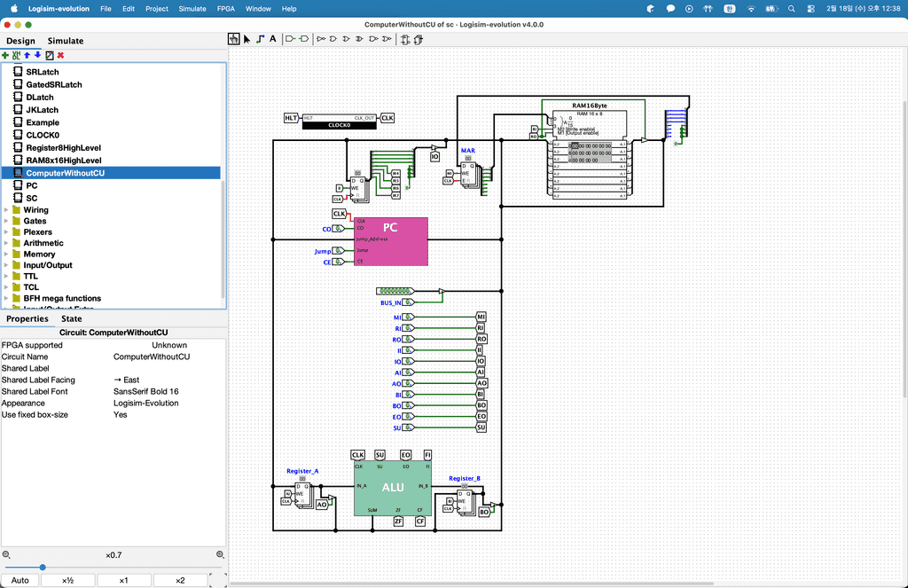Pick the NOT gate tool
Image resolution: width=908 pixels, height=588 pixels.
click(x=321, y=39)
